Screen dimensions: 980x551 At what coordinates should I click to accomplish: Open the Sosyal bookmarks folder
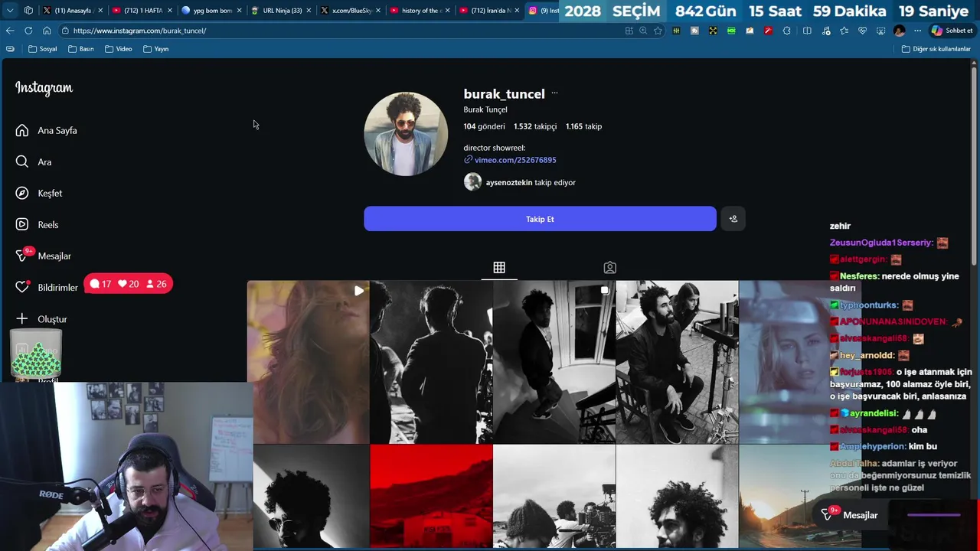pyautogui.click(x=43, y=49)
